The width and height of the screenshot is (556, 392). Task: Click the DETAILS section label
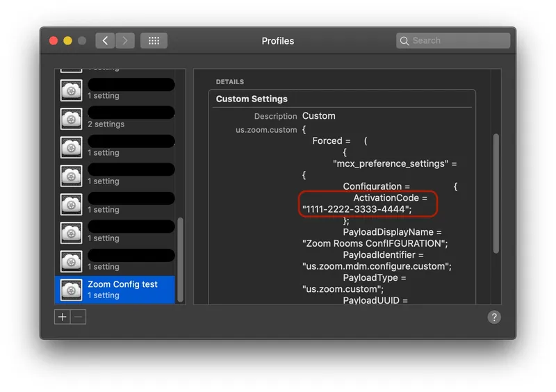point(230,81)
